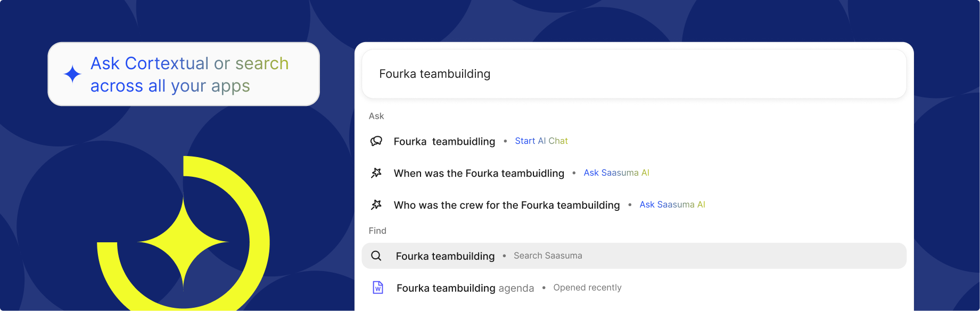Select 'When was the Fourka teambuidling' suggestion
The image size is (980, 311).
point(479,174)
